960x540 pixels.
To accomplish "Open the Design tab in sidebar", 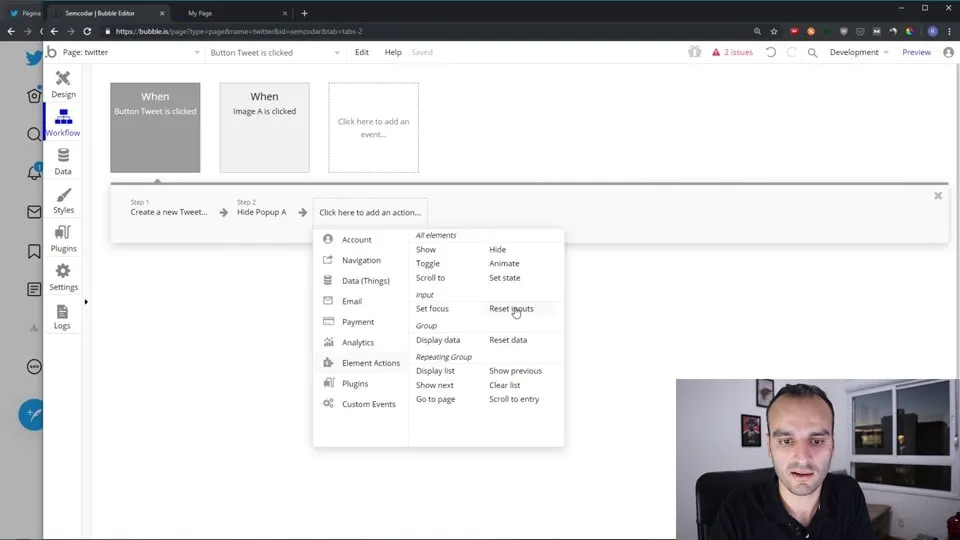I will coord(63,84).
